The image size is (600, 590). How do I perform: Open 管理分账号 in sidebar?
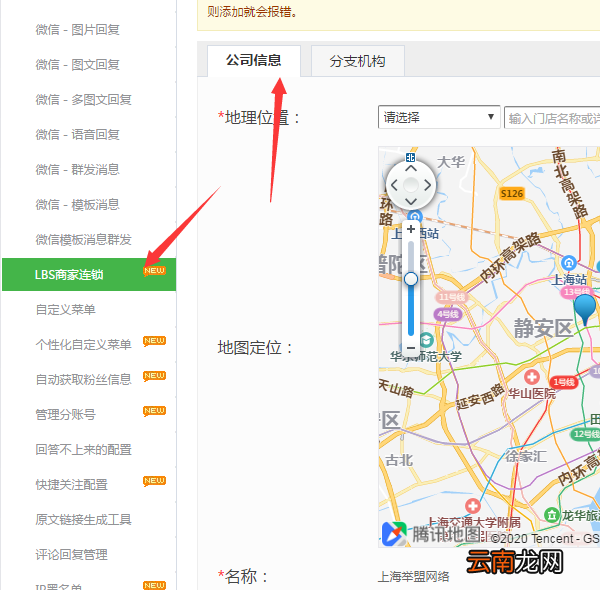click(65, 414)
